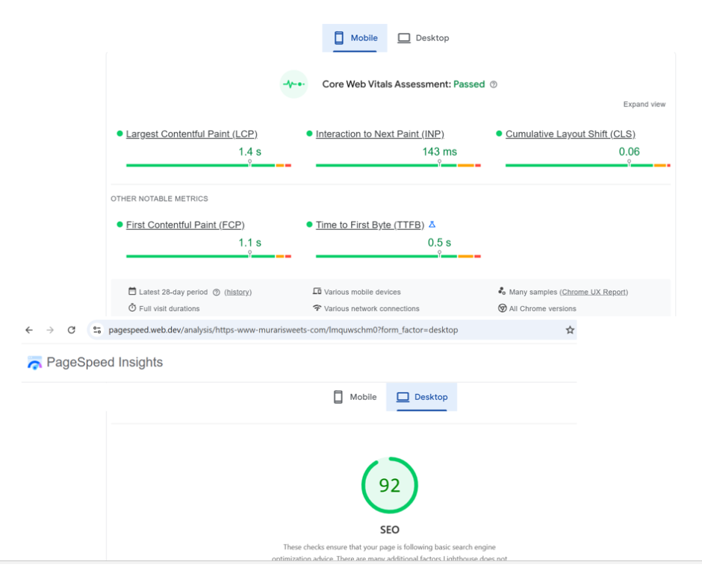Click the help icon beside Latest 28-day period

pos(217,293)
